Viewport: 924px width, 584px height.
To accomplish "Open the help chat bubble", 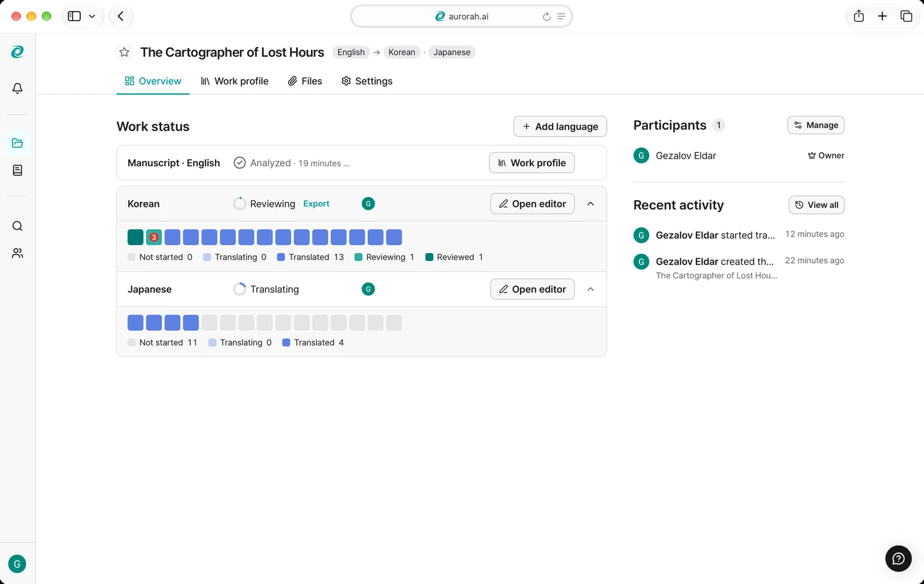I will point(898,559).
